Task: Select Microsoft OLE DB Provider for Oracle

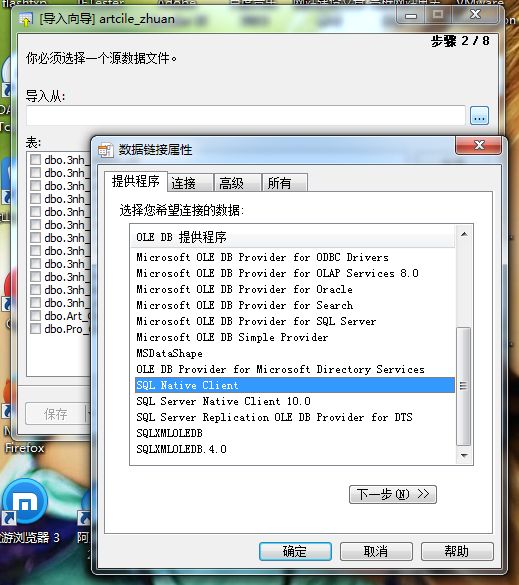Action: (x=244, y=290)
